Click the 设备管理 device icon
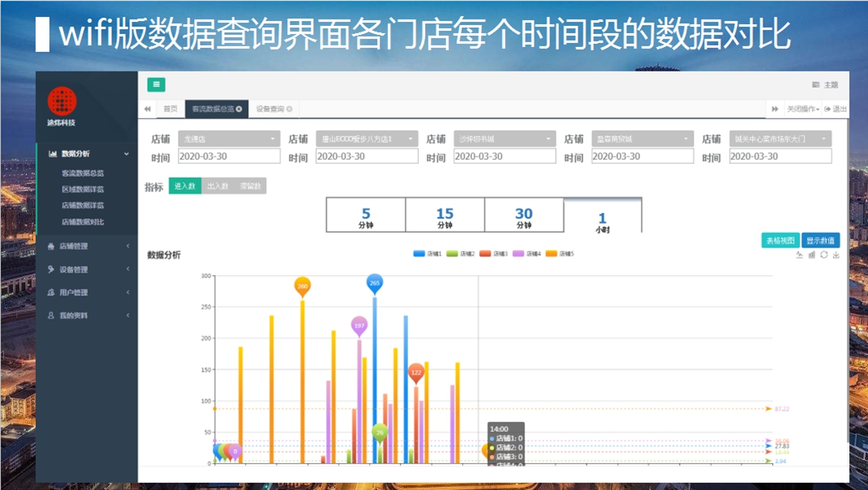 coord(51,269)
